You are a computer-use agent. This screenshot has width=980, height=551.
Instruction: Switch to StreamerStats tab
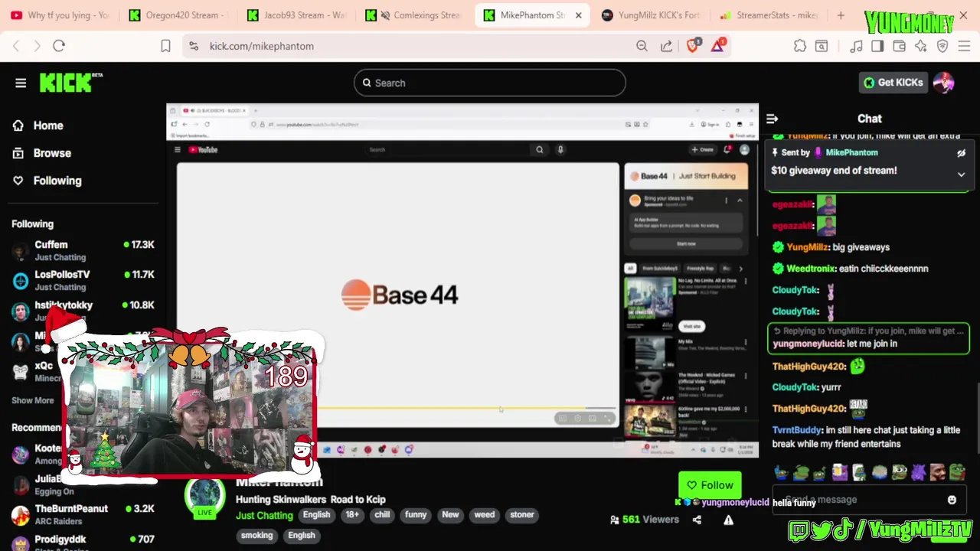769,15
